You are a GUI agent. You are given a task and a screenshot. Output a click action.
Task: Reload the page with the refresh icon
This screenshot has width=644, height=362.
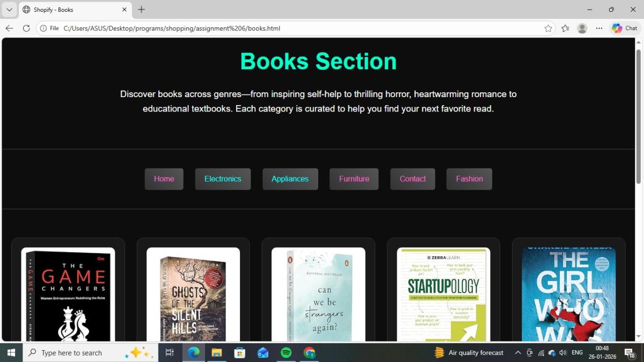click(26, 28)
